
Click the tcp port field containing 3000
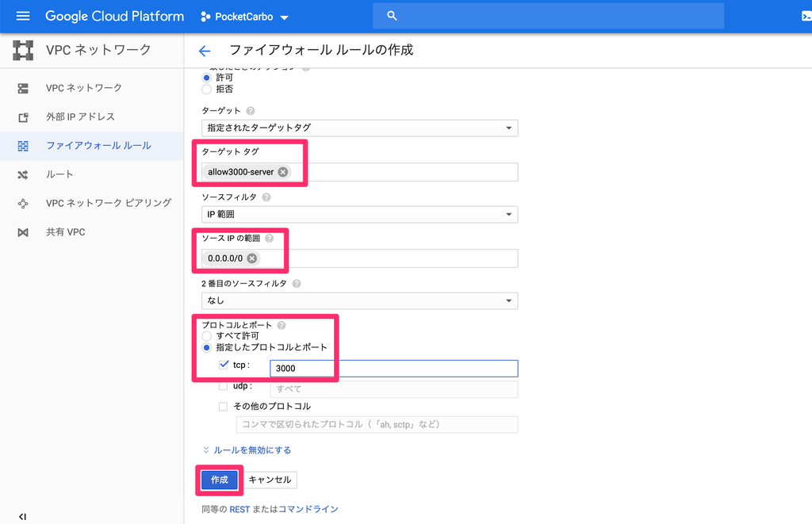pyautogui.click(x=393, y=369)
